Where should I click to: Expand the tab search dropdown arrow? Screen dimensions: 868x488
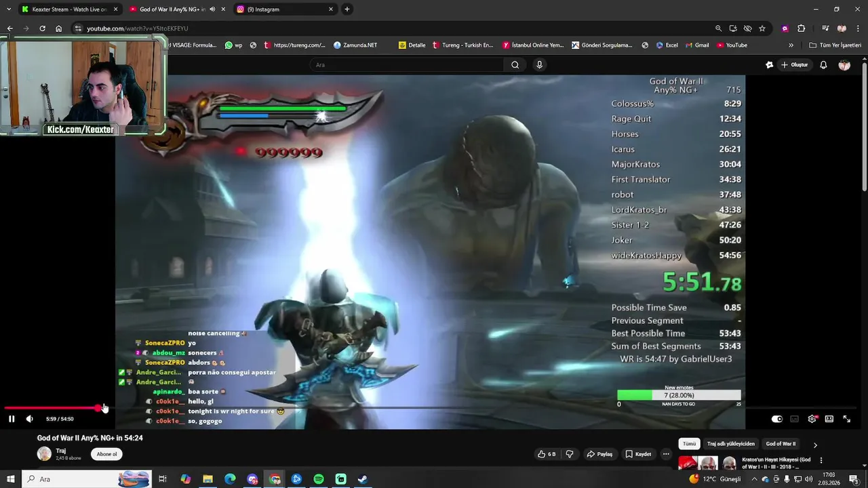pyautogui.click(x=9, y=9)
